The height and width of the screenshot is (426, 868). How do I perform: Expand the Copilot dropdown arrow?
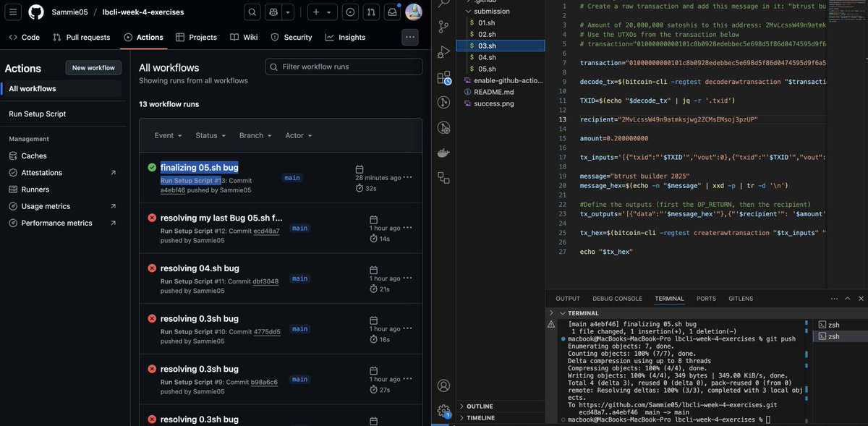pyautogui.click(x=288, y=12)
